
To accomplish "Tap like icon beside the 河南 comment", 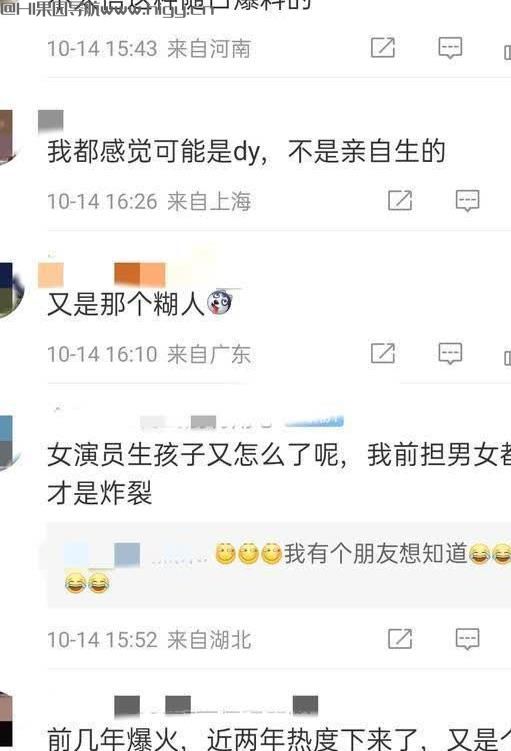I will pyautogui.click(x=507, y=51).
